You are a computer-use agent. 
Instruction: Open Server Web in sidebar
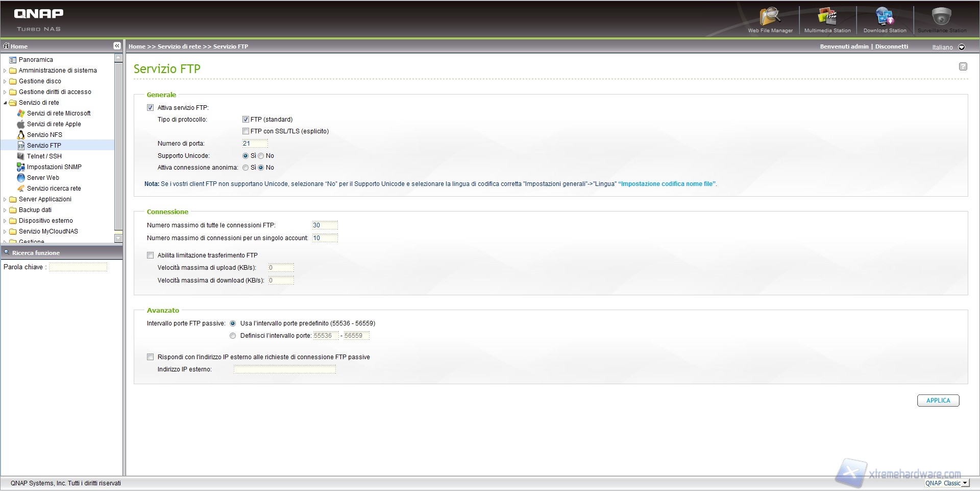coord(43,178)
